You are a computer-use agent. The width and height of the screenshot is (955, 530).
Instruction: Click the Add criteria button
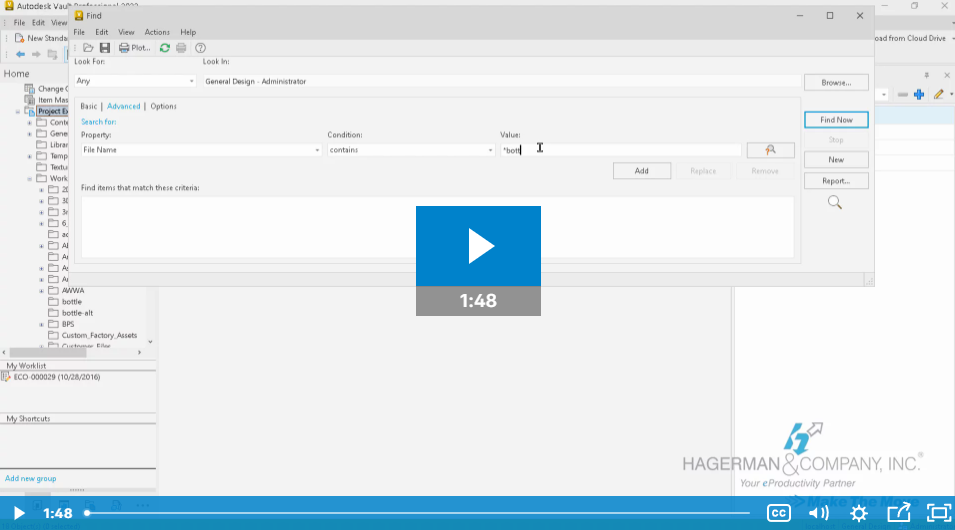pos(641,171)
